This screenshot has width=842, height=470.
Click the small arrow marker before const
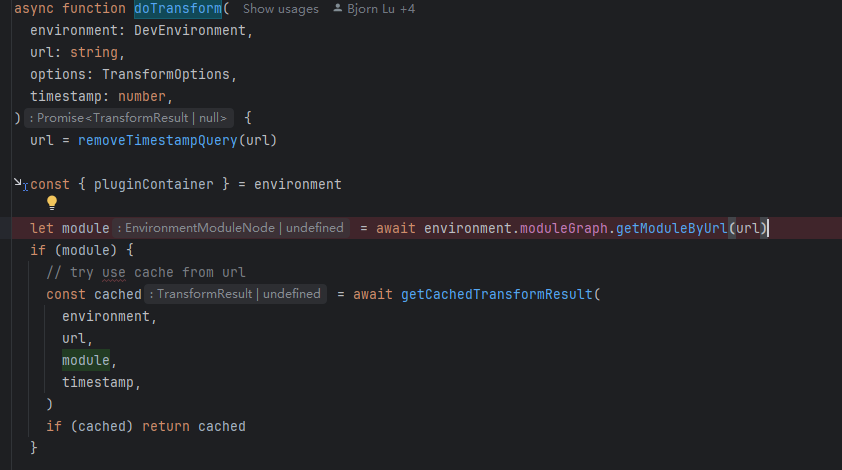tap(20, 183)
